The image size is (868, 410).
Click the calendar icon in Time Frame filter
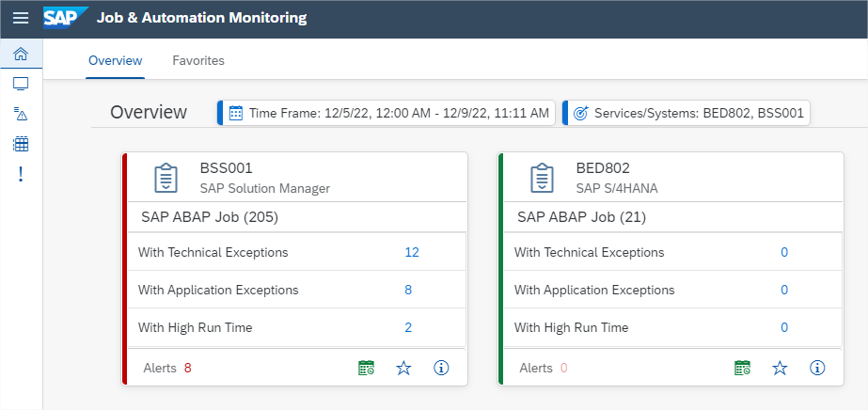pos(236,114)
